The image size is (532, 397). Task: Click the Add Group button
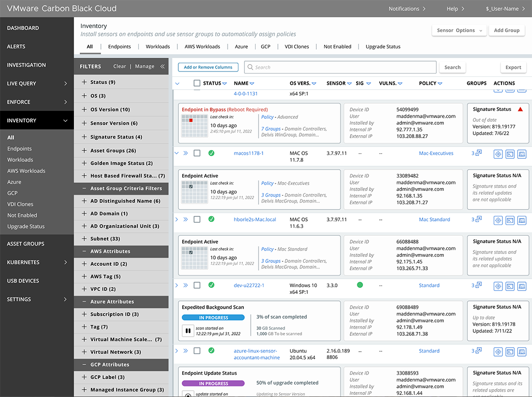tap(506, 30)
